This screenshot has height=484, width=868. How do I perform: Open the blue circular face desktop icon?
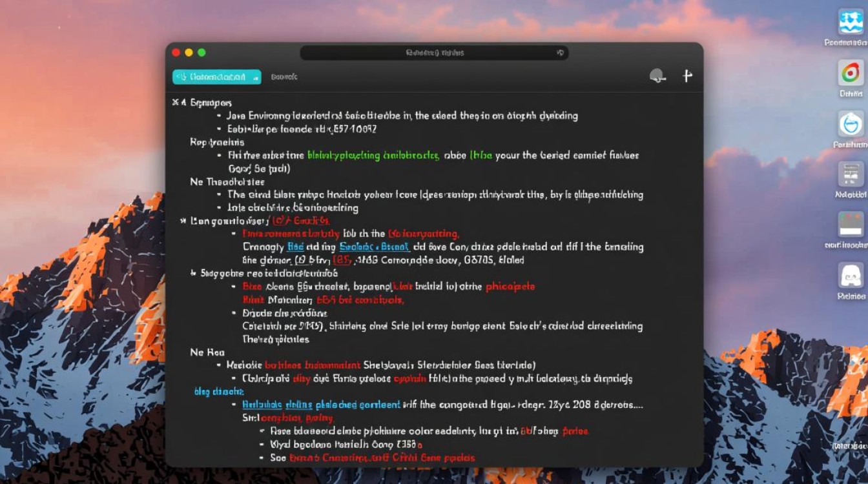[x=851, y=123]
